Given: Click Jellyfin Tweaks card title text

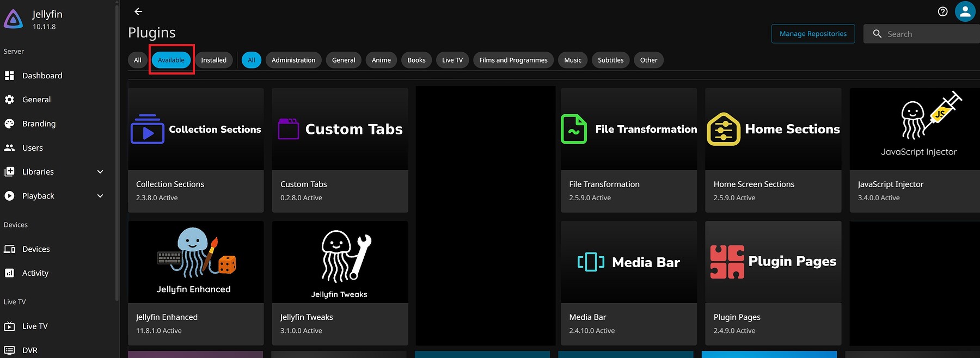Looking at the screenshot, I should point(307,317).
